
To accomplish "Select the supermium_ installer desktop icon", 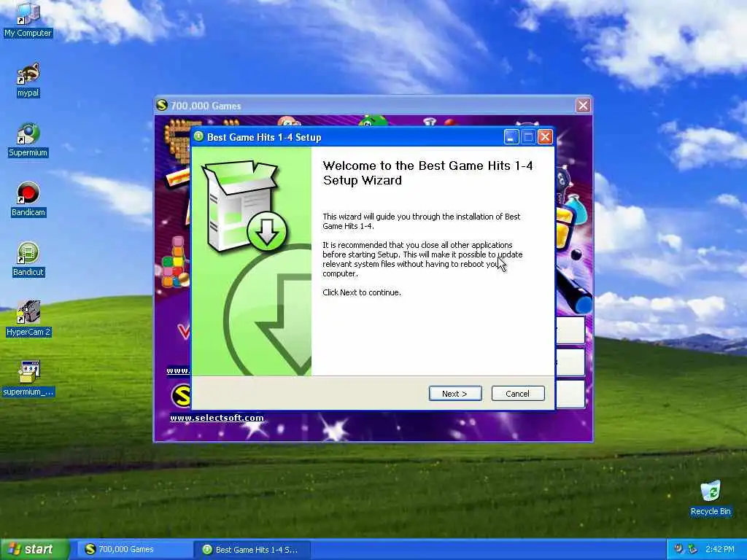I will coord(28,379).
